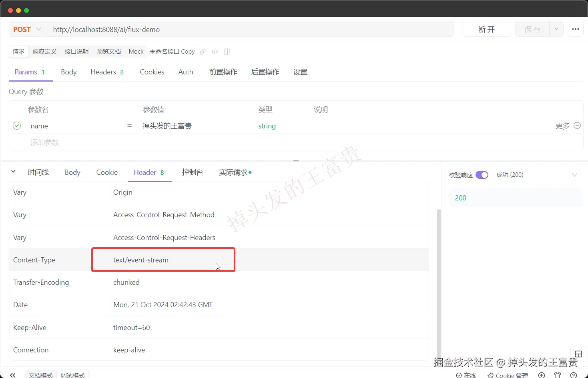
Task: Click the green 200 status code
Action: coord(461,198)
